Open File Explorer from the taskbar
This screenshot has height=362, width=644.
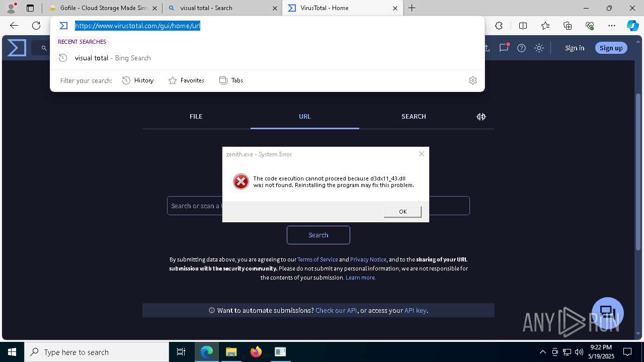tap(231, 352)
